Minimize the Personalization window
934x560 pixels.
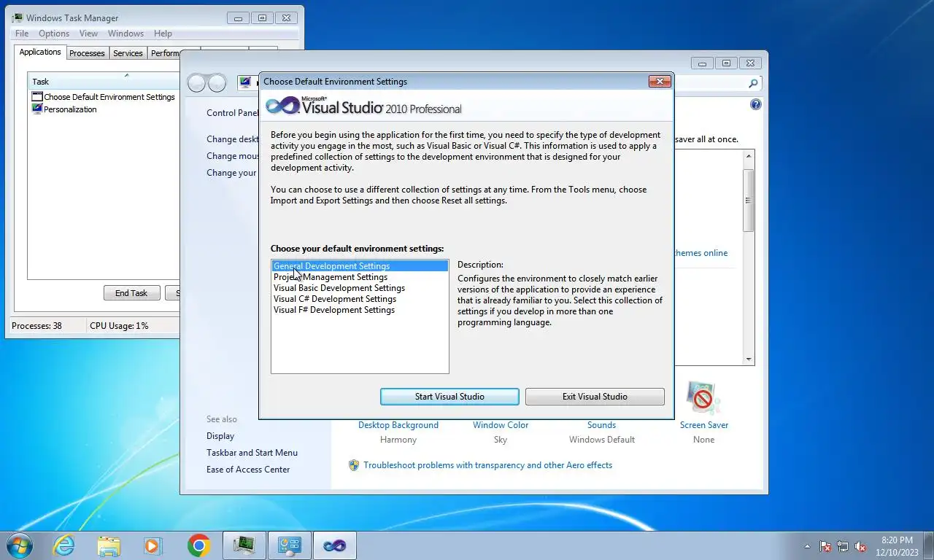702,63
